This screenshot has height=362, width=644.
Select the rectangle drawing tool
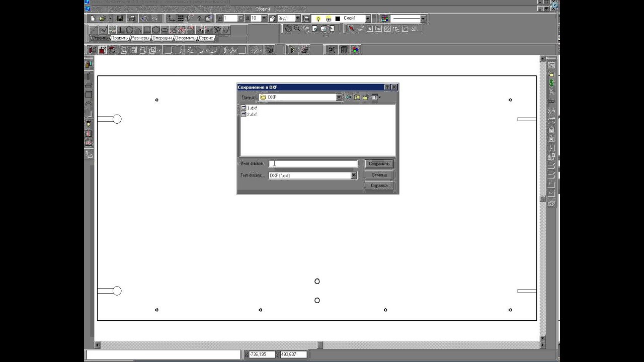tap(147, 30)
